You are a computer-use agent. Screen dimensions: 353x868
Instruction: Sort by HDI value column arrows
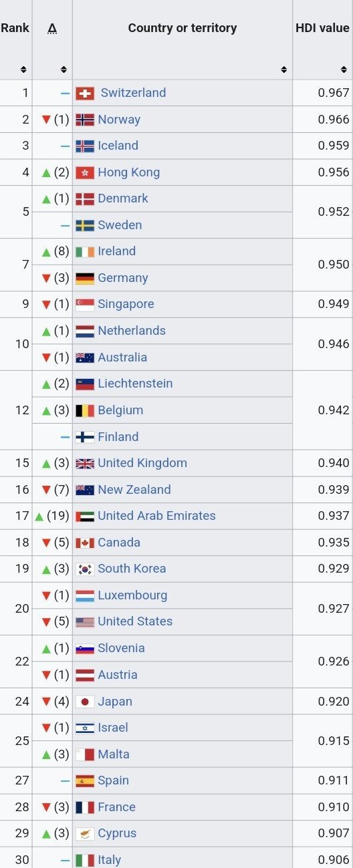(x=344, y=69)
